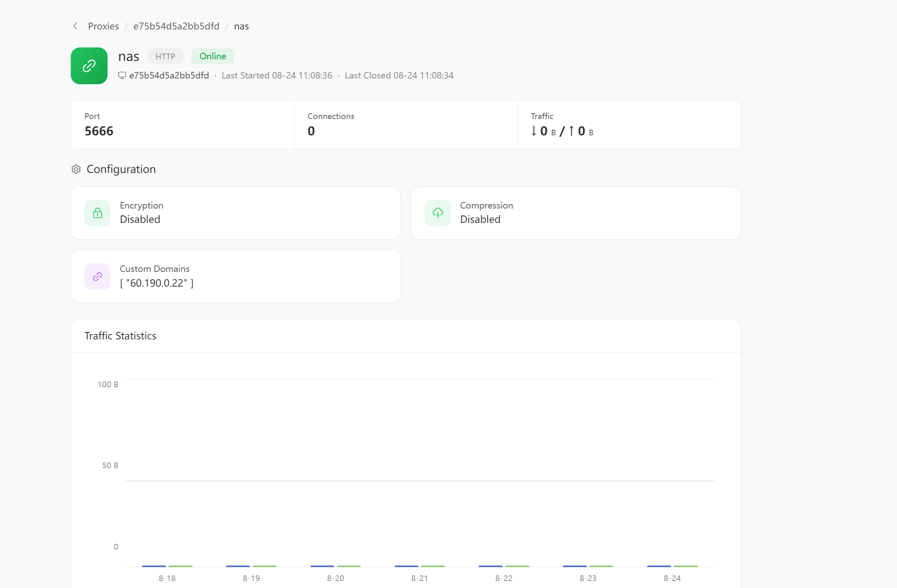
Task: Click the Configuration section heading
Action: click(x=121, y=169)
